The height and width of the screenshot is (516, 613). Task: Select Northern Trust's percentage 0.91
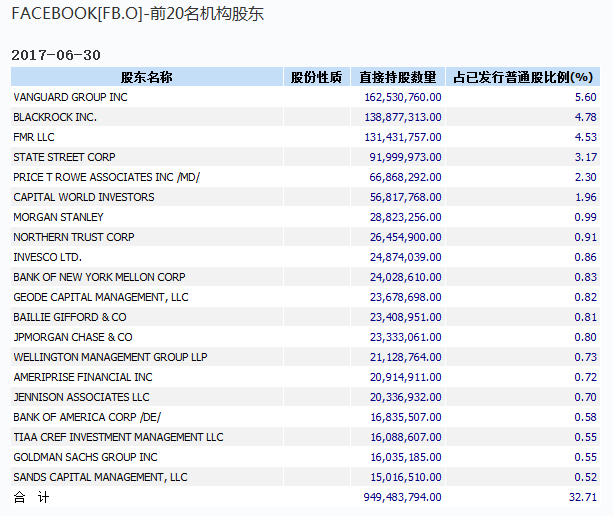[x=585, y=237]
